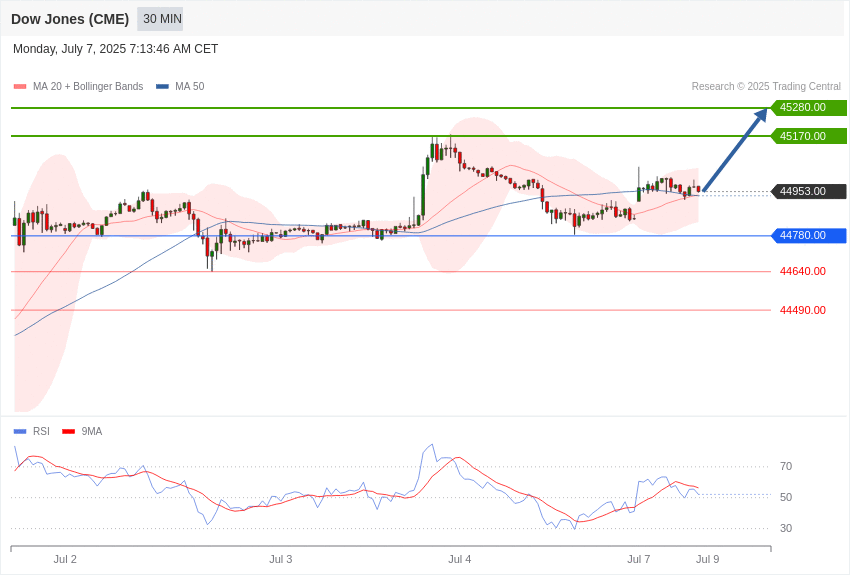Click the Jul 4 date axis label

click(x=460, y=560)
